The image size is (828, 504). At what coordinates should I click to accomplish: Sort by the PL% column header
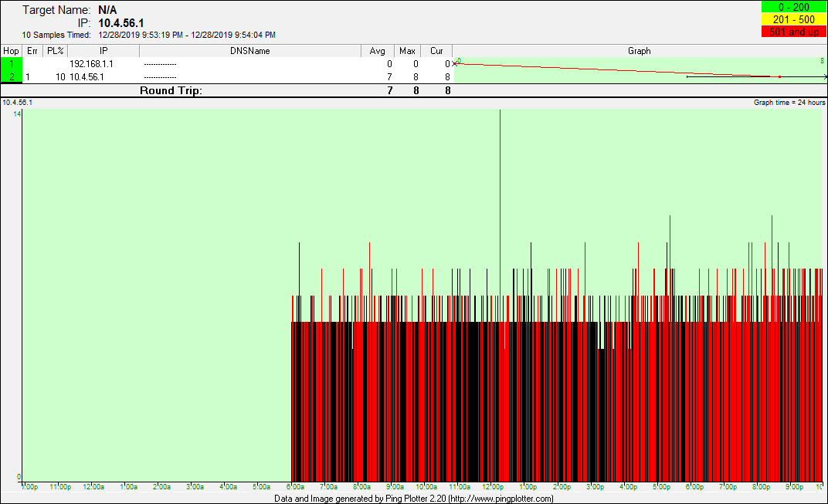click(x=55, y=51)
